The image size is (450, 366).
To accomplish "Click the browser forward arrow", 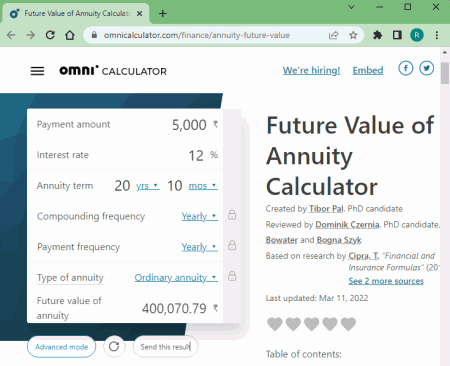I will (31, 35).
